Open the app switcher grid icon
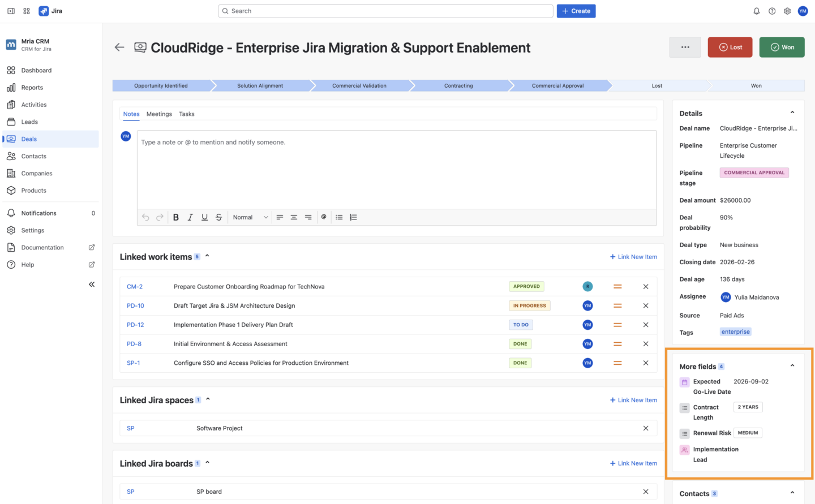The width and height of the screenshot is (815, 504). 27,11
